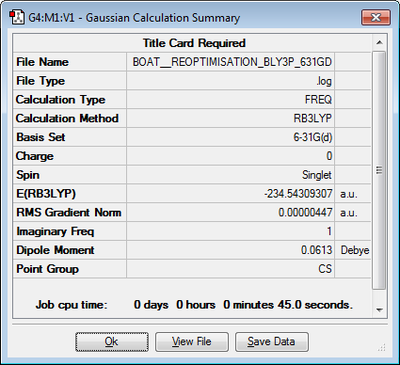Viewport: 400px width, 365px height.
Task: Close the Gaussian Calculation Summary window
Action: 376,17
